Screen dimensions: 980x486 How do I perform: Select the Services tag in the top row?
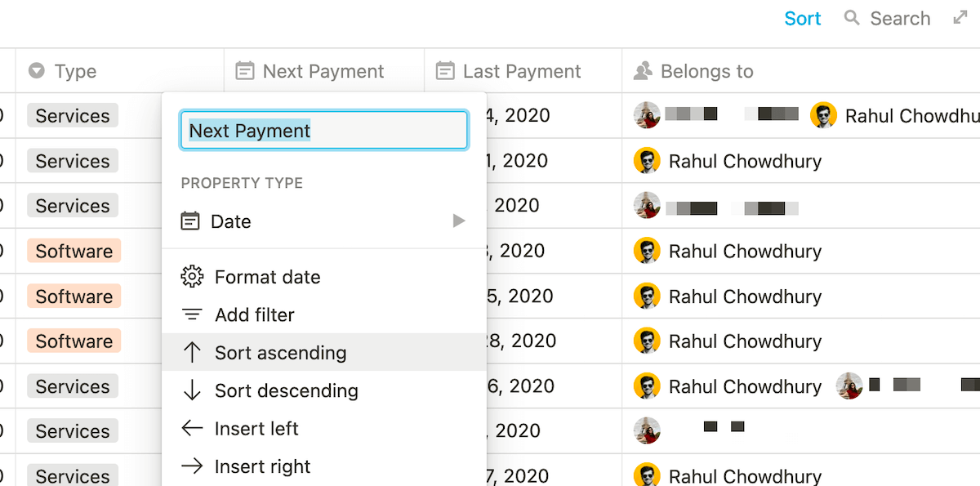72,115
